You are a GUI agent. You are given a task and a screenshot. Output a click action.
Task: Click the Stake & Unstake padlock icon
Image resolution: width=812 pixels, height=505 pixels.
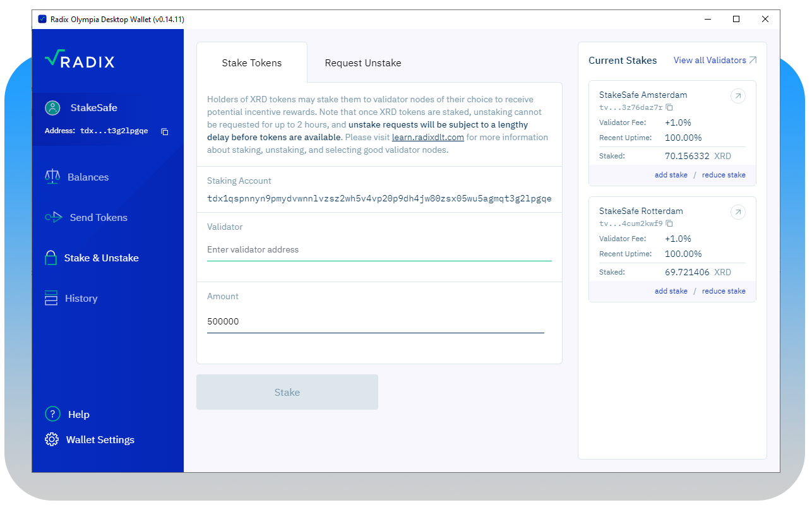pos(51,258)
